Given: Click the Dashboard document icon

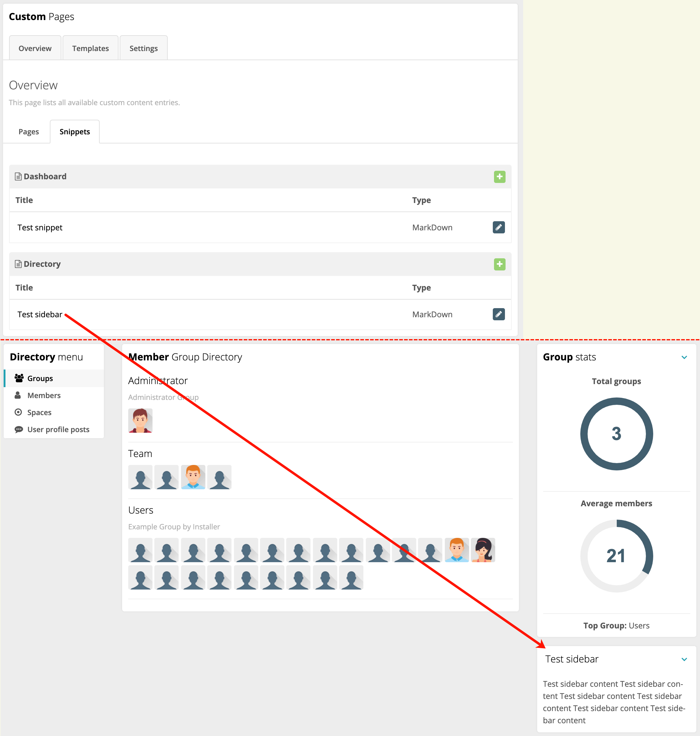Looking at the screenshot, I should click(18, 176).
